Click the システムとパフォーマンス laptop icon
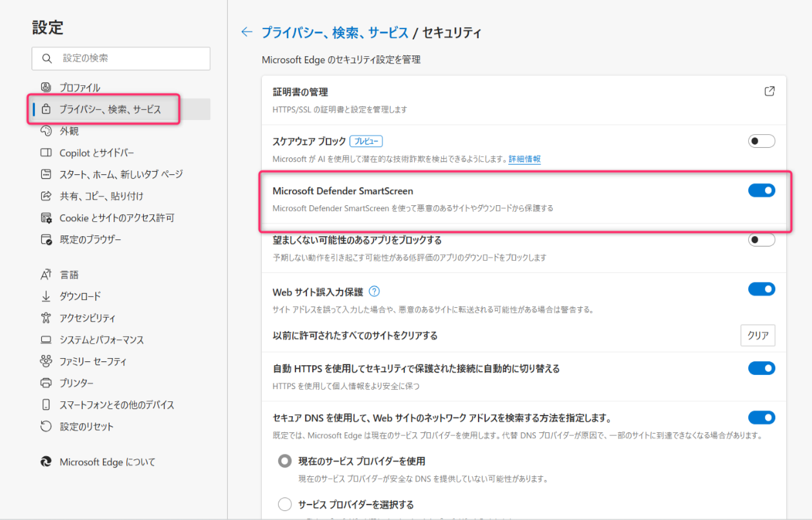 46,340
